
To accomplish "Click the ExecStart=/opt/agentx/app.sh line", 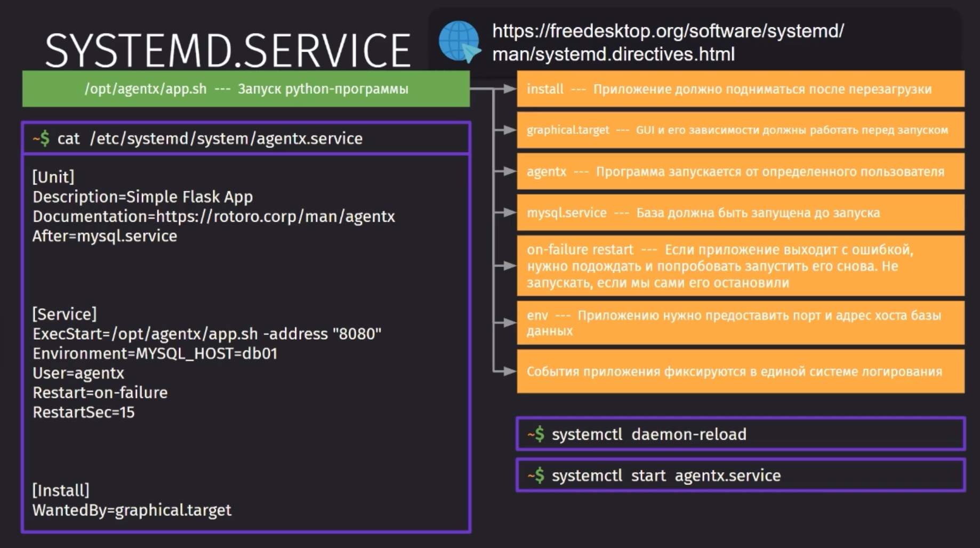I will coord(207,334).
